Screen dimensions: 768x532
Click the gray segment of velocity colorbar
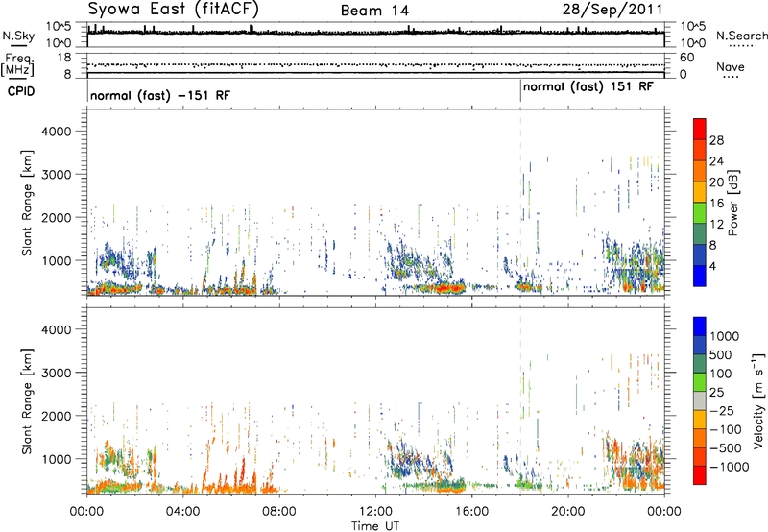(700, 401)
